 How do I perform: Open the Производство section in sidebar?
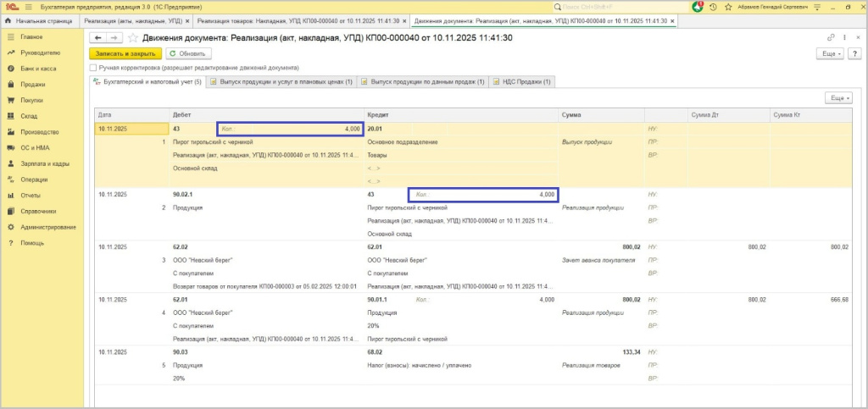[x=39, y=132]
